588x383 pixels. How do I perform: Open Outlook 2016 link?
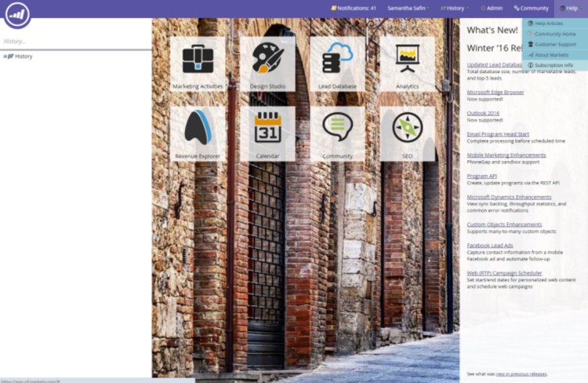[x=483, y=113]
